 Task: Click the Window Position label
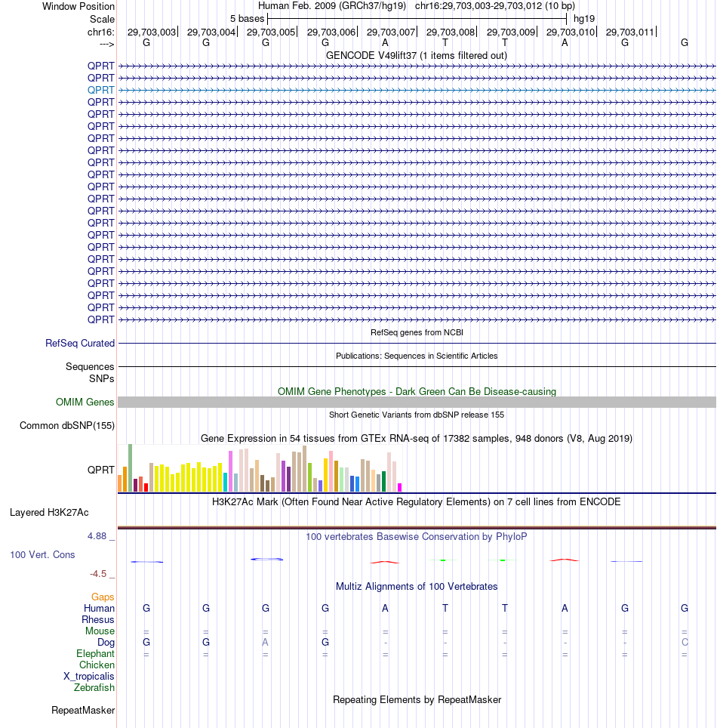[x=78, y=7]
